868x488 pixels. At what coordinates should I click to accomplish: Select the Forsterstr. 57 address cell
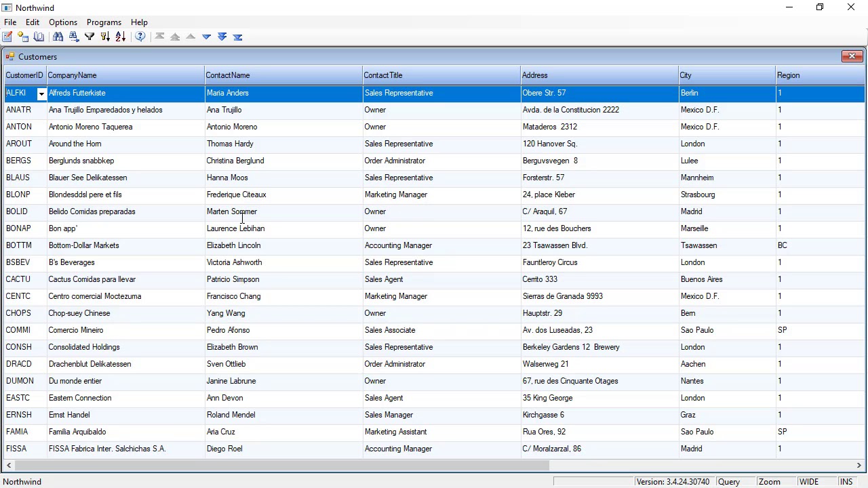[599, 178]
